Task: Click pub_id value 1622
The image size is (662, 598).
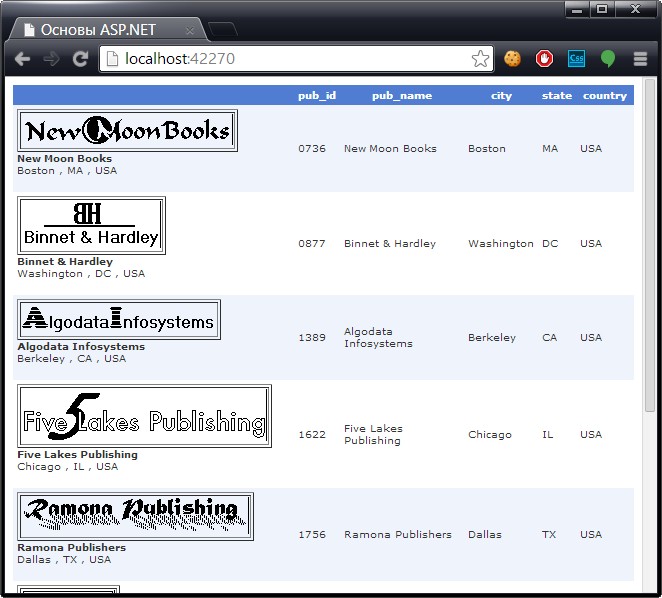Action: pyautogui.click(x=312, y=435)
